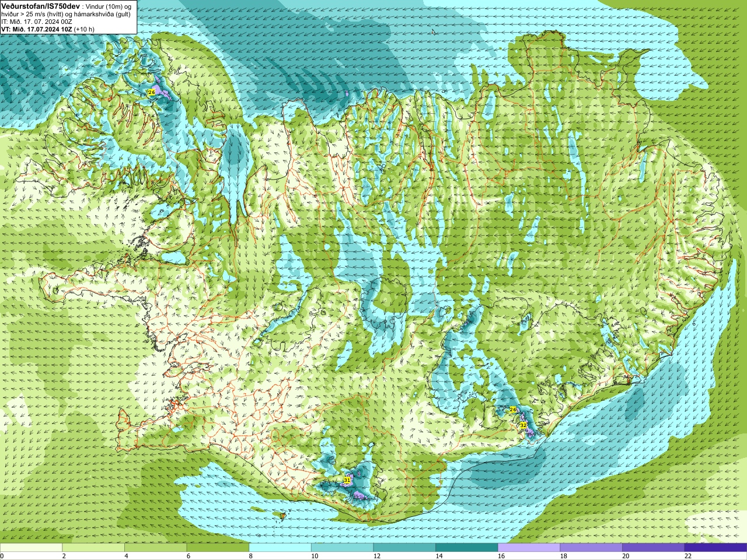Click the 'IT: Mið. 17. 07. 2024 00Z' line

[37, 22]
